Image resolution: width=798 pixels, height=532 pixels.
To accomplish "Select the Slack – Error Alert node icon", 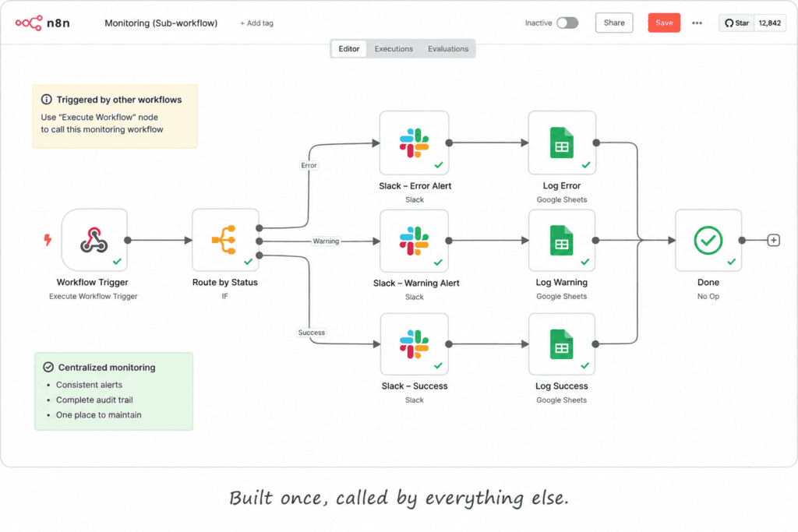I will (x=414, y=143).
